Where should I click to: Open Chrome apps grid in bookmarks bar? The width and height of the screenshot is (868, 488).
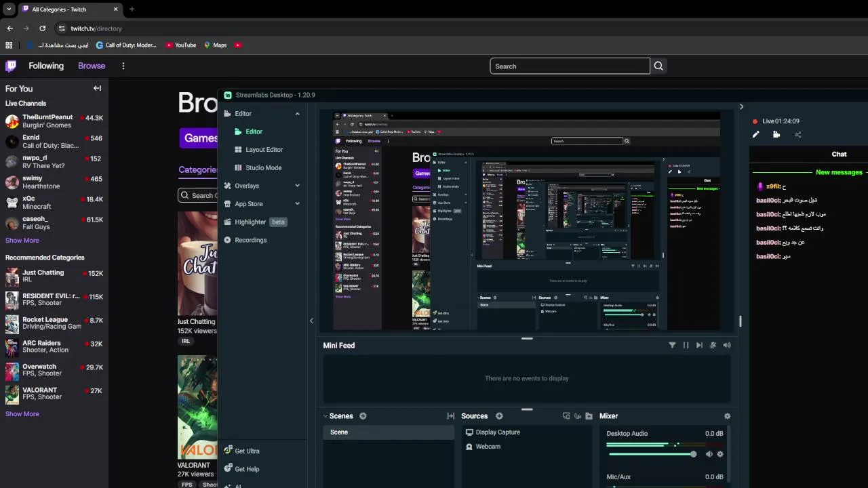[x=9, y=45]
